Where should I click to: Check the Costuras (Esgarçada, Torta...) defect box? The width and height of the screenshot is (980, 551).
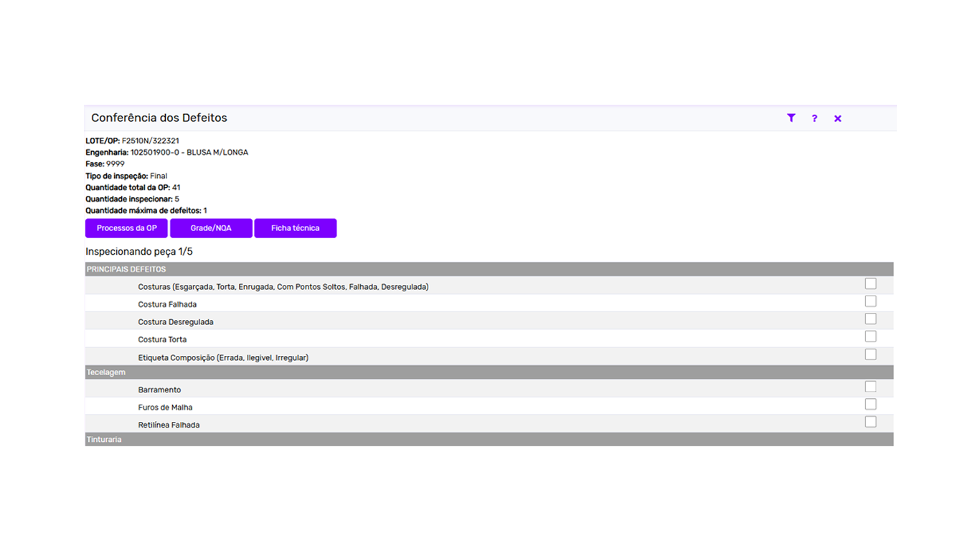point(870,283)
